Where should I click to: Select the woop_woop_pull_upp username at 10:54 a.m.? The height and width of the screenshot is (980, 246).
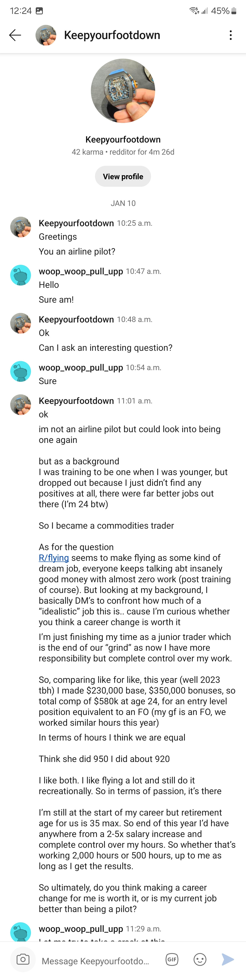[81, 367]
